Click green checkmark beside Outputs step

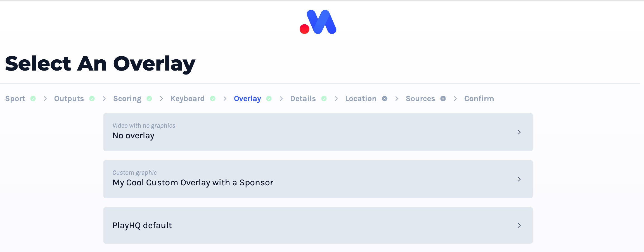point(92,99)
